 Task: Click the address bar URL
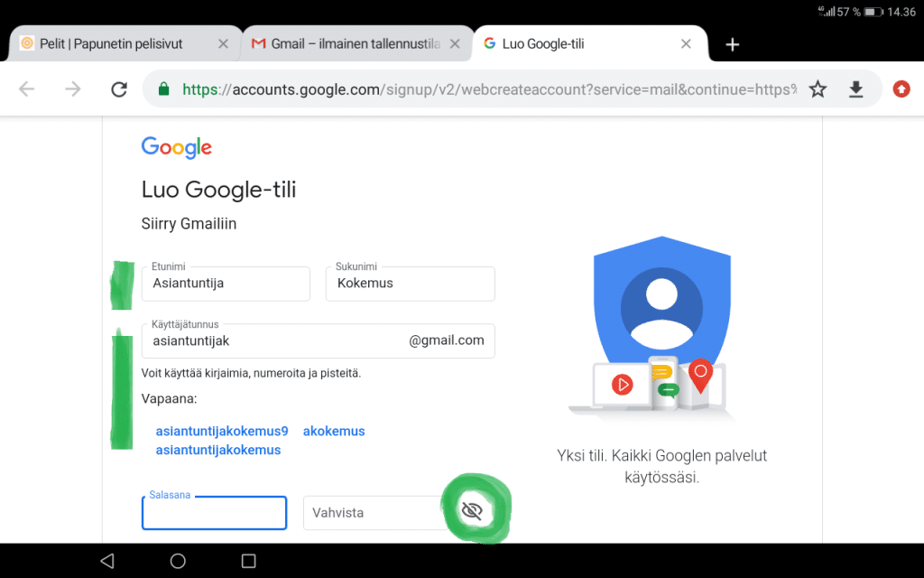point(489,89)
